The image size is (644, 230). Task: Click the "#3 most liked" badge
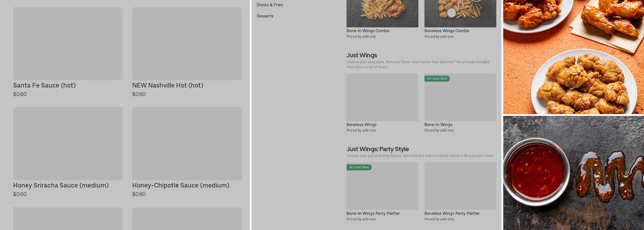[437, 79]
